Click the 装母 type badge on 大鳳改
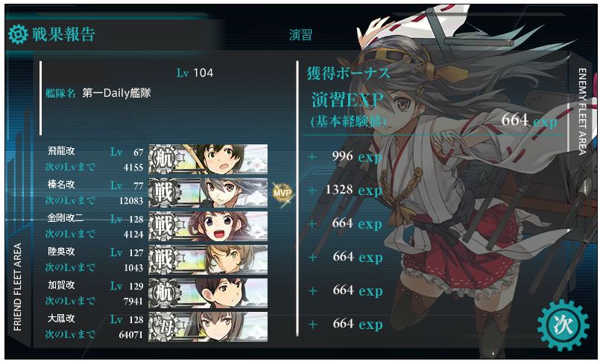Viewport: 600px width, 364px height. point(164,327)
